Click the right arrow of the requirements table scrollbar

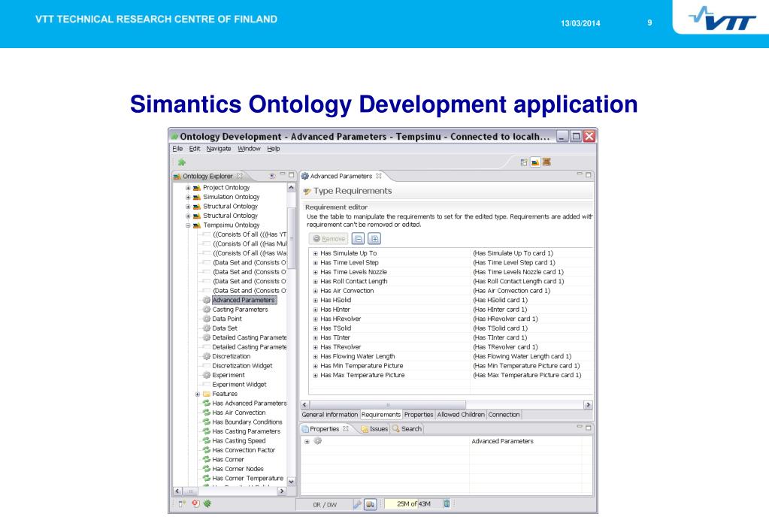(588, 405)
